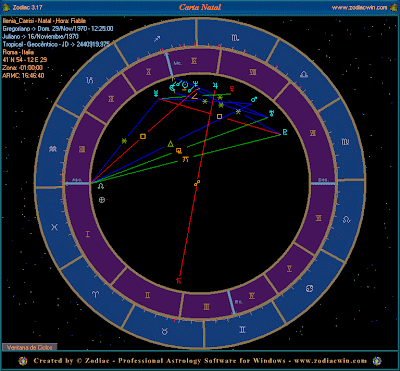Click the Aries sign in the zodiac ring
Viewport: 400px width, 371px height.
[95, 294]
